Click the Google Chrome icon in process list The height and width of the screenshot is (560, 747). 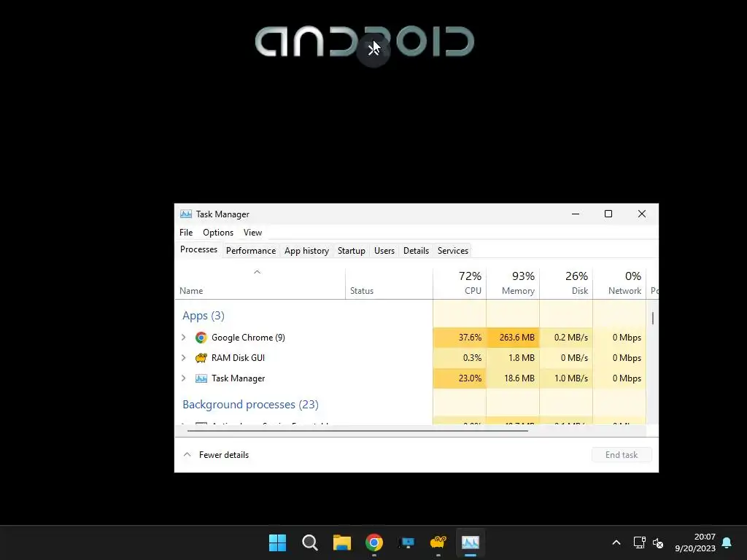[x=201, y=338]
